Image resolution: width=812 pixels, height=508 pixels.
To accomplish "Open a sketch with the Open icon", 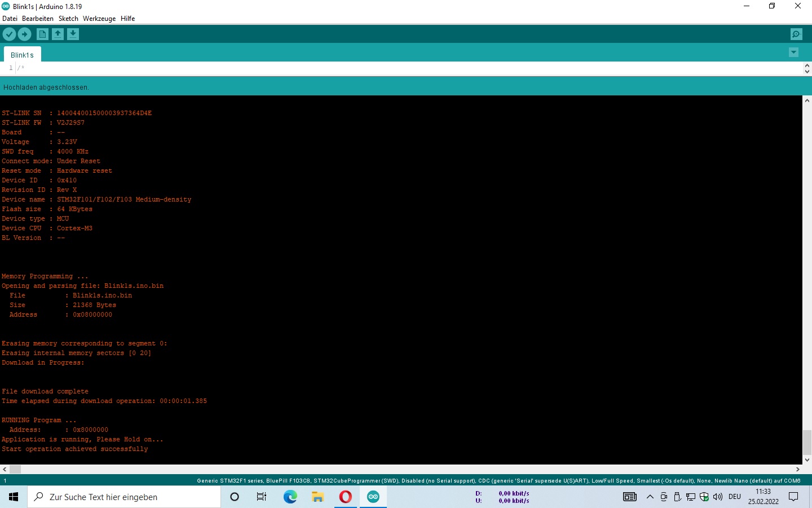I will coord(58,34).
